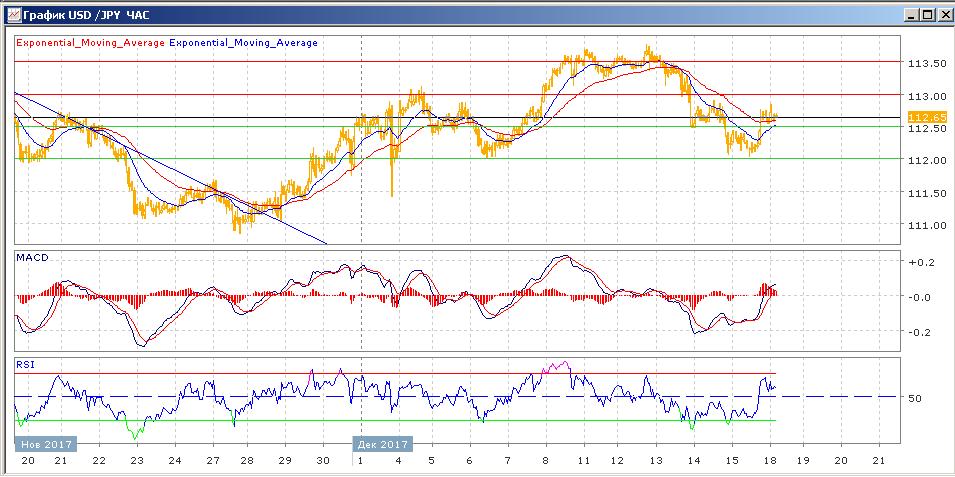The height and width of the screenshot is (477, 955).
Task: Click the RSI 50 level label
Action: pos(914,398)
